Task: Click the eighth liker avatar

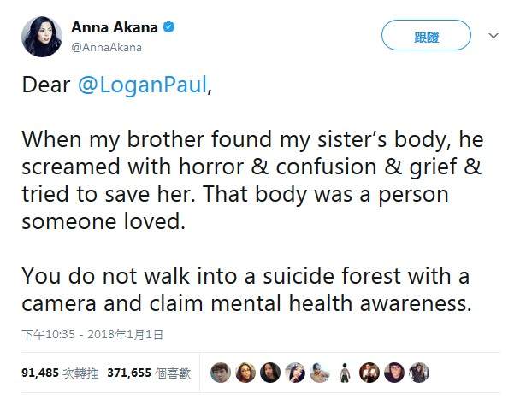Action: pos(393,373)
